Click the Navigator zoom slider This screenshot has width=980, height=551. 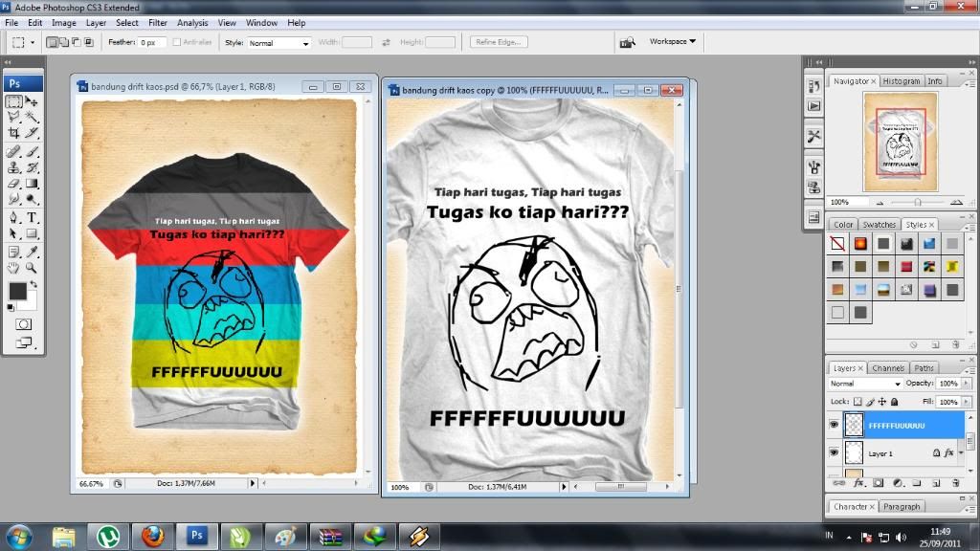tap(918, 203)
